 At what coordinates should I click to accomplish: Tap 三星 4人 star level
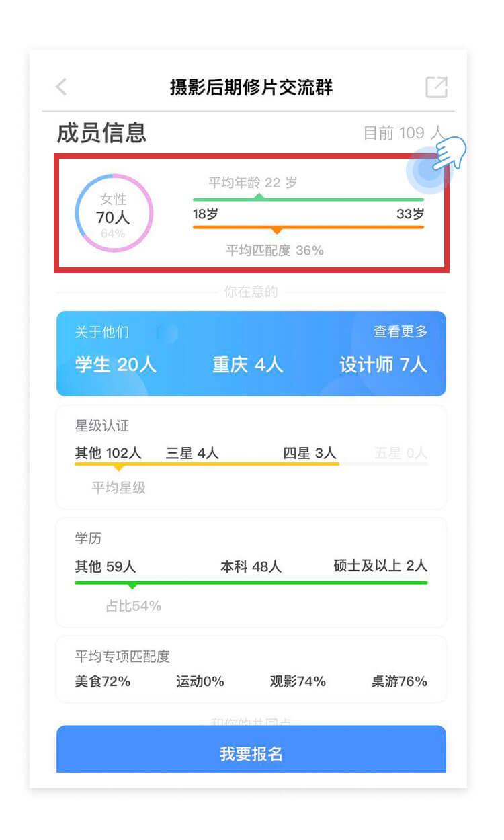click(x=192, y=453)
